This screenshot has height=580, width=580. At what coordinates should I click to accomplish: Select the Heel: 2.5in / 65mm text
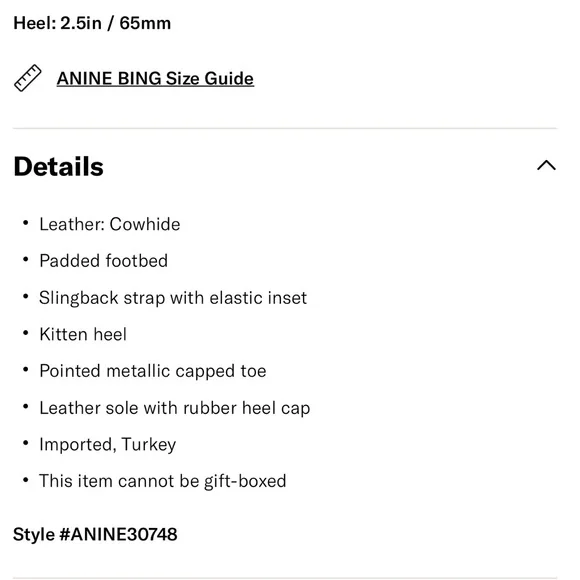pos(92,23)
